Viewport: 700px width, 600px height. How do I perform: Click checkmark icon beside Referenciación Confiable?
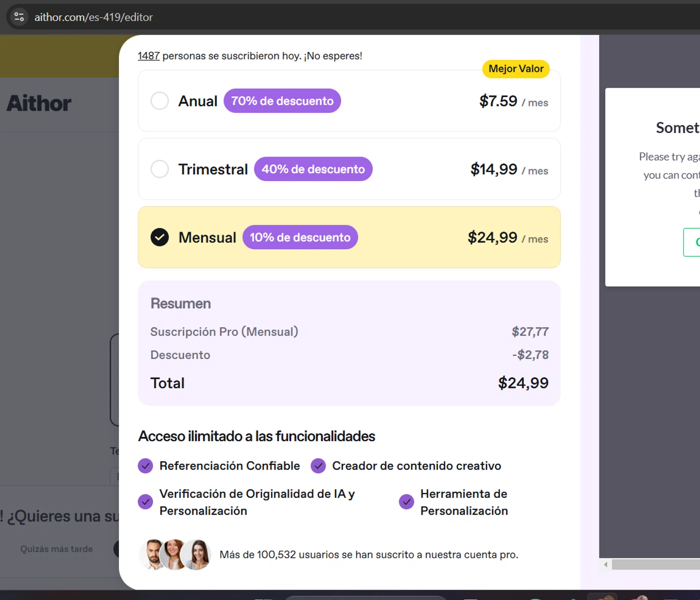click(x=146, y=466)
